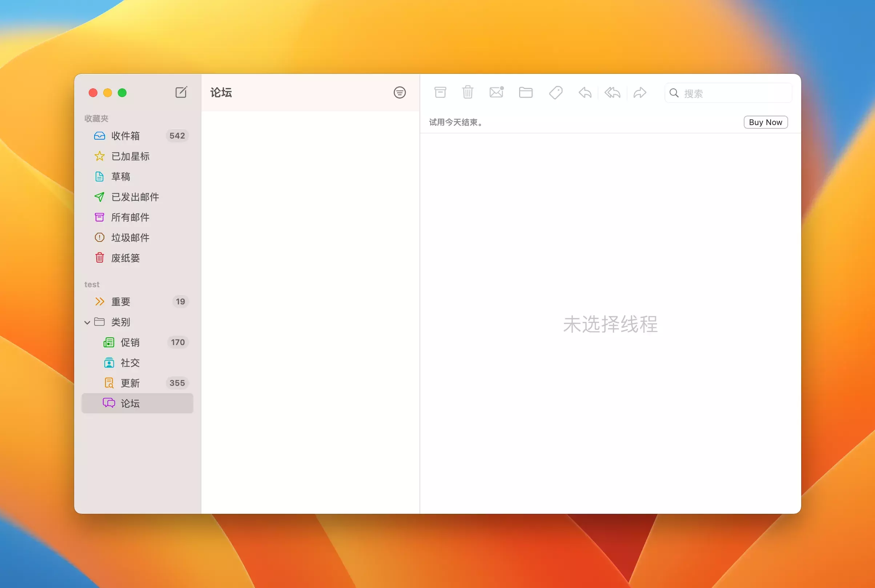
Task: Click the Buy Now button
Action: (765, 122)
